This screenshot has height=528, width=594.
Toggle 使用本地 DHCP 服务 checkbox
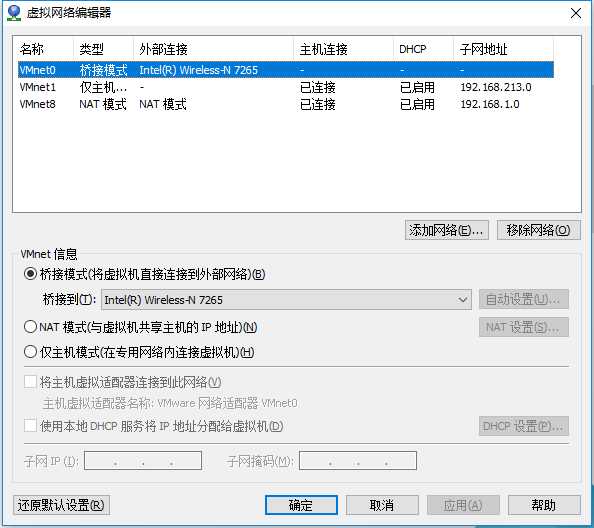[x=30, y=426]
